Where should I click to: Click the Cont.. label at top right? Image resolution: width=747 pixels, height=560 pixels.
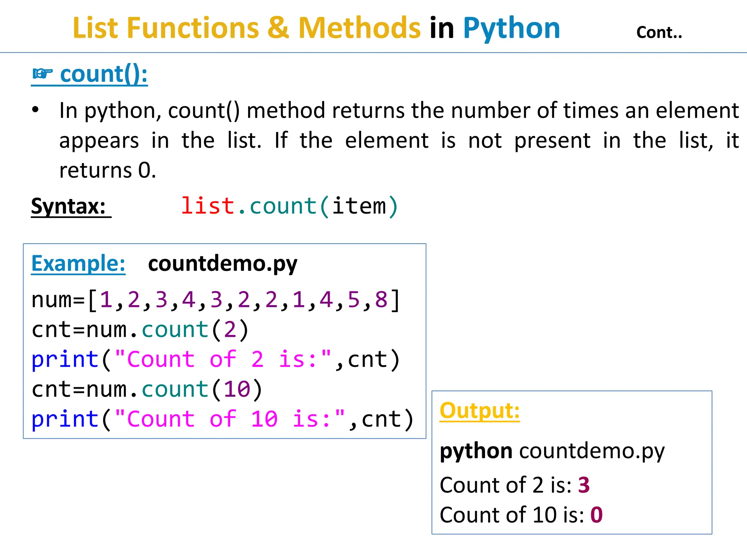click(659, 32)
